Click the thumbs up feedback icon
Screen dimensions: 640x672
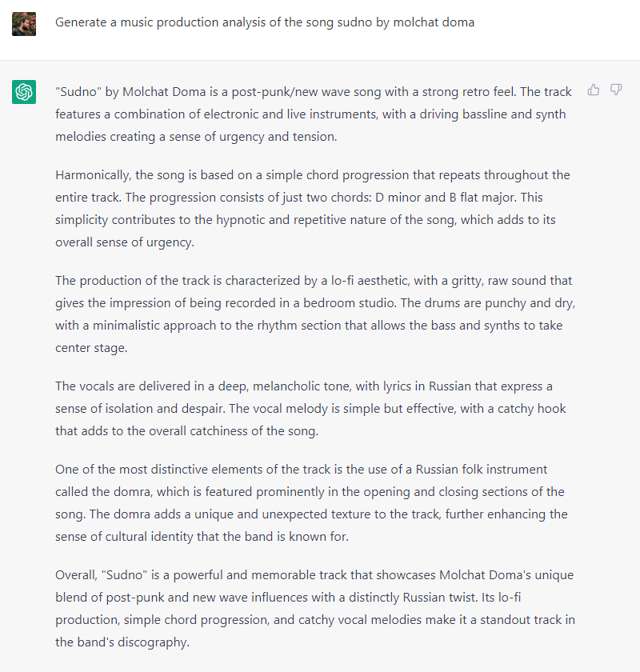(594, 90)
